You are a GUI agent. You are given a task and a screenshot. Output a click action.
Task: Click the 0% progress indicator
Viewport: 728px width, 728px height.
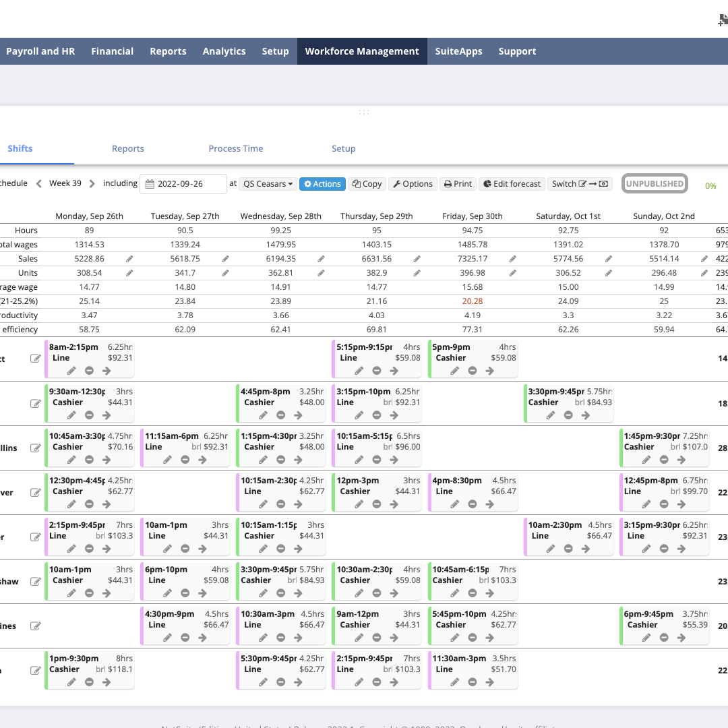pos(710,186)
